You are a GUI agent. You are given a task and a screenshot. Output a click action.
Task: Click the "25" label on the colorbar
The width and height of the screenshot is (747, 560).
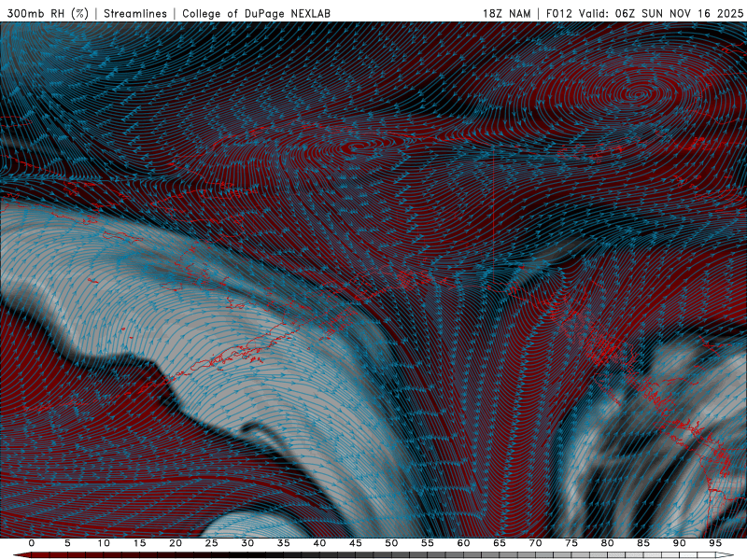pyautogui.click(x=211, y=543)
